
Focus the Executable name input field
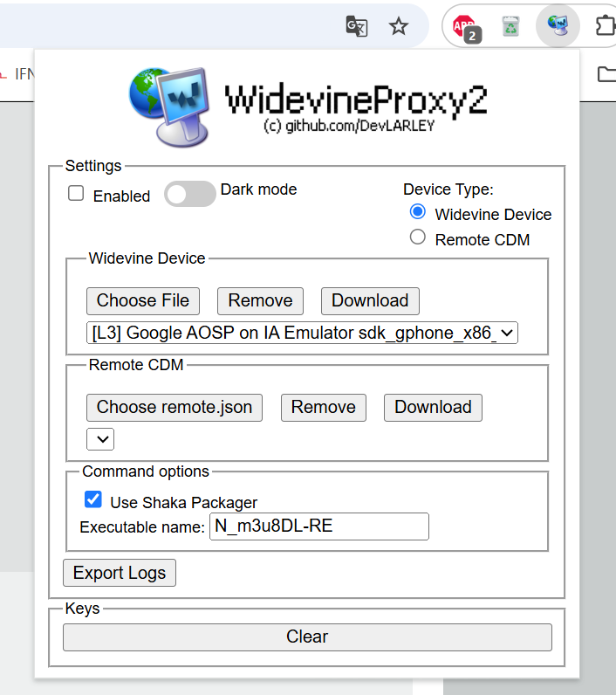[319, 526]
